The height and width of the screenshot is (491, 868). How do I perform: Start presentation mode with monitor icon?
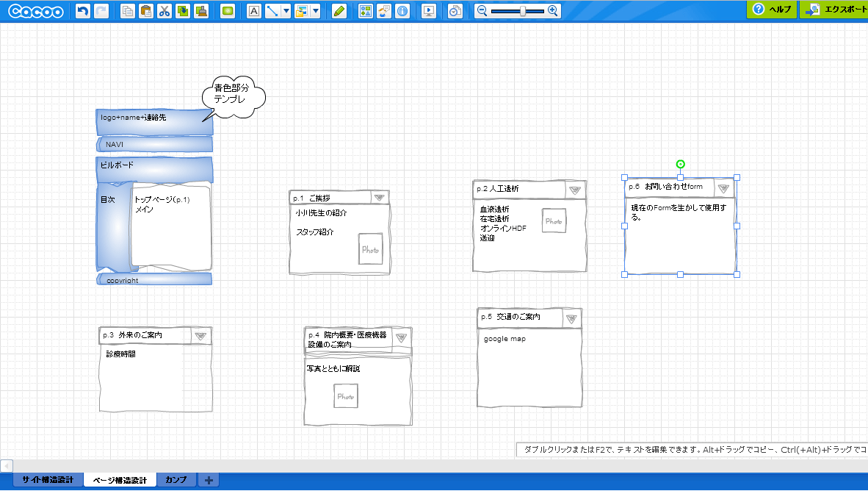(430, 11)
